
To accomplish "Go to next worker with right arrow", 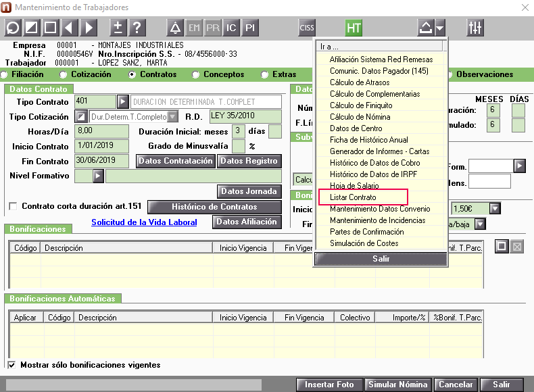I will [x=89, y=28].
